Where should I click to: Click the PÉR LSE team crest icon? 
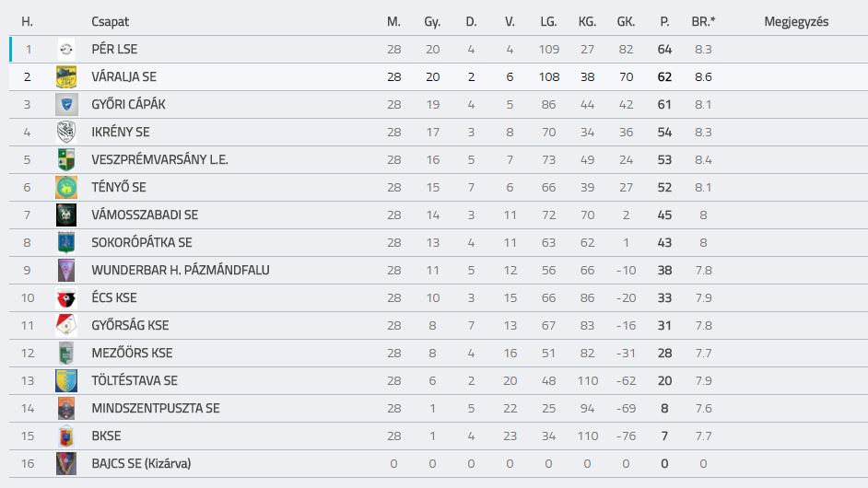tap(66, 49)
